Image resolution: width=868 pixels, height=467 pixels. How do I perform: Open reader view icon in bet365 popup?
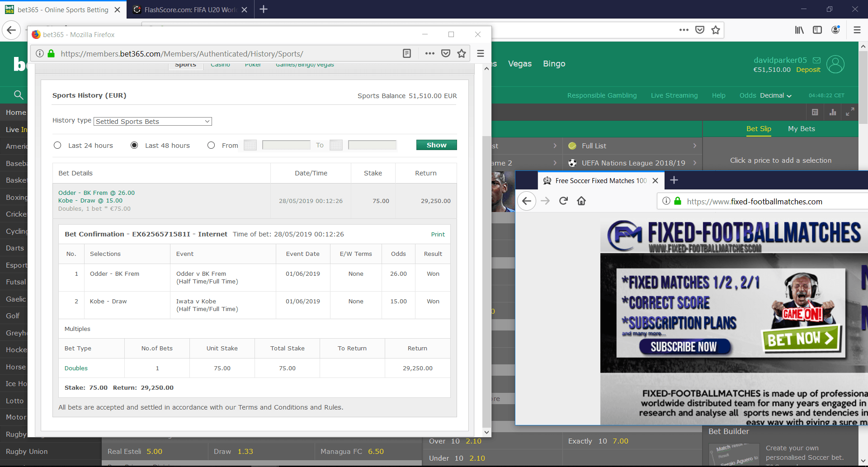(x=407, y=53)
